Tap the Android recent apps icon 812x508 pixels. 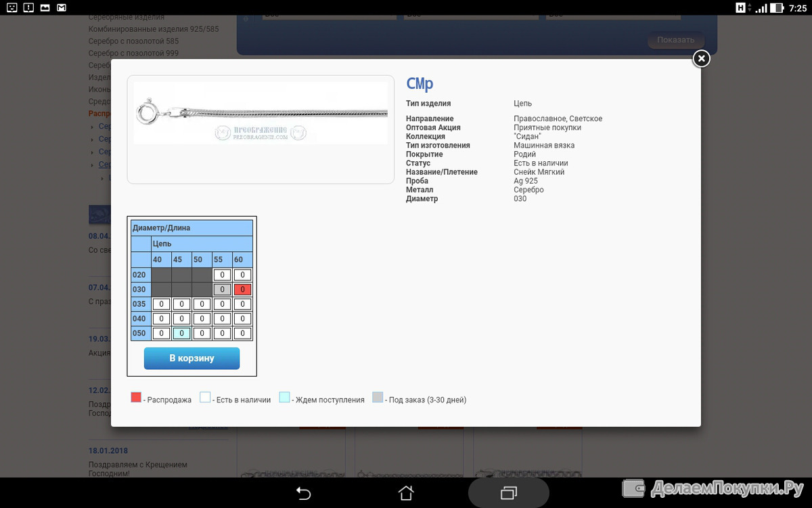coord(508,492)
